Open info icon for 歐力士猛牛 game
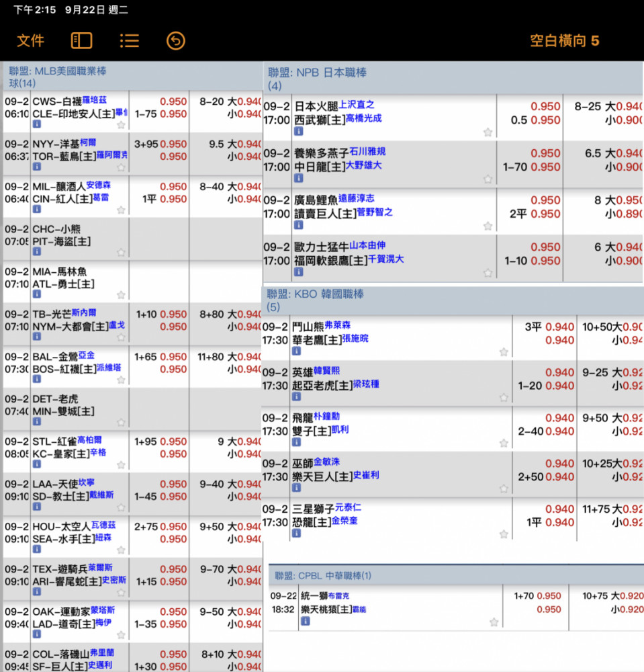This screenshot has width=644, height=672. pos(298,271)
